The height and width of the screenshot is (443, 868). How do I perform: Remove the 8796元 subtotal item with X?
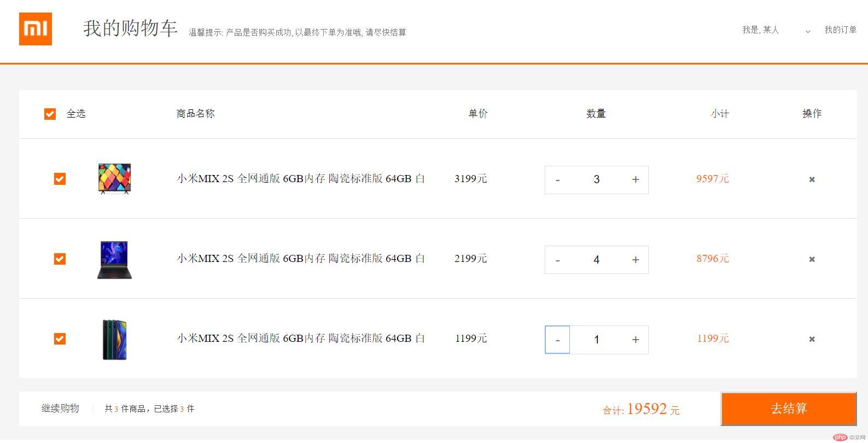[812, 259]
